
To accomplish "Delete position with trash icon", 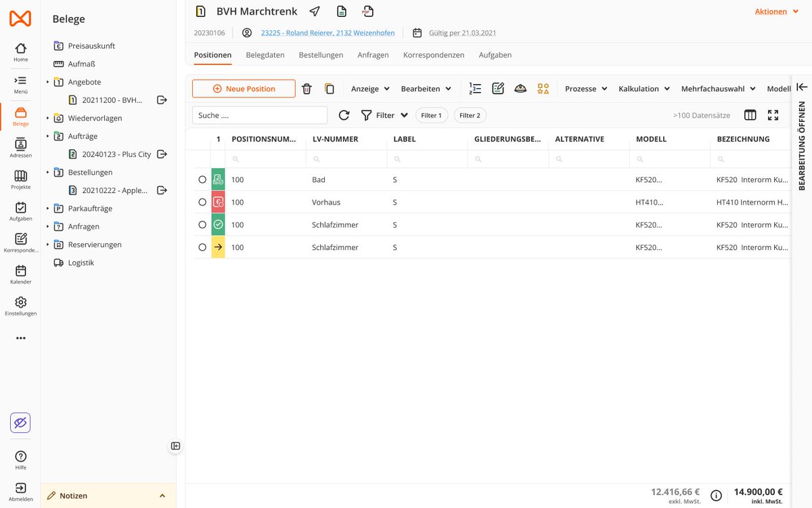I will pos(307,89).
